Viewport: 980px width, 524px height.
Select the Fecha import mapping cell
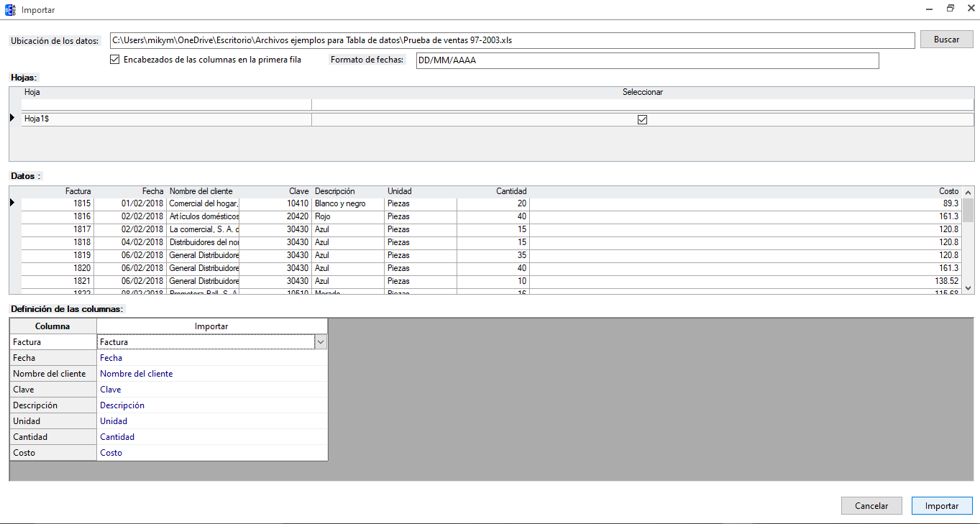tap(211, 358)
